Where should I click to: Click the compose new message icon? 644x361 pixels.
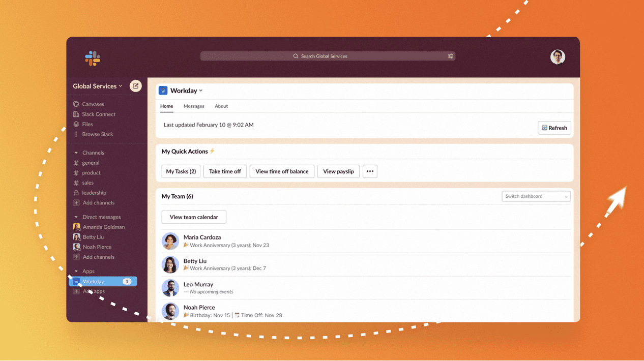tap(136, 86)
